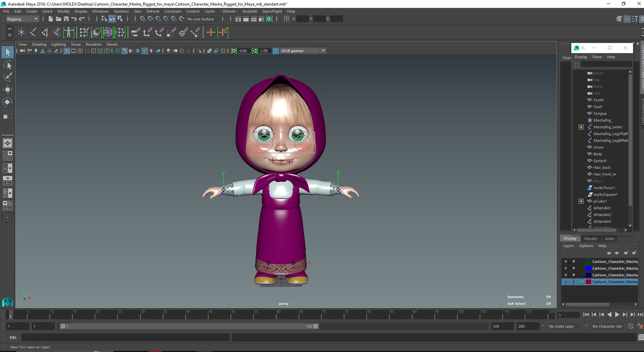Click the HumanIK character shelf icon
The image size is (644, 352).
pyautogui.click(x=69, y=32)
